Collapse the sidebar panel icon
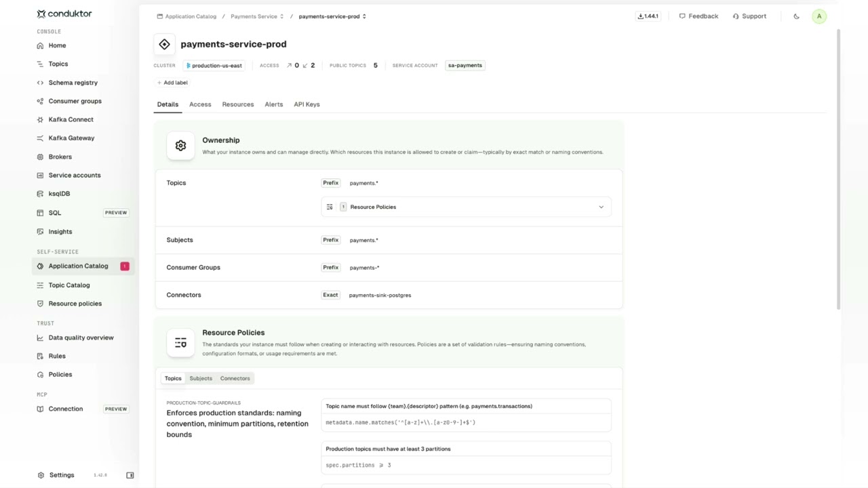This screenshot has width=868, height=488. click(x=130, y=475)
